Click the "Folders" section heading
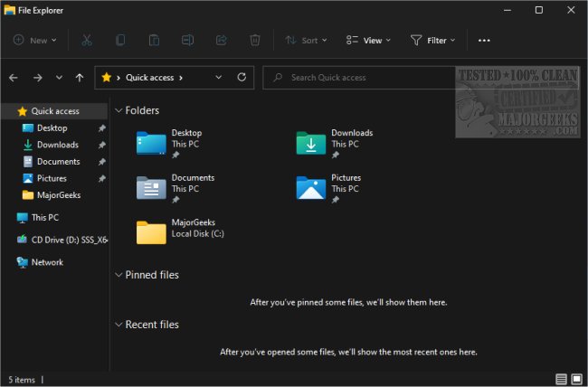The width and height of the screenshot is (588, 387). coord(142,110)
